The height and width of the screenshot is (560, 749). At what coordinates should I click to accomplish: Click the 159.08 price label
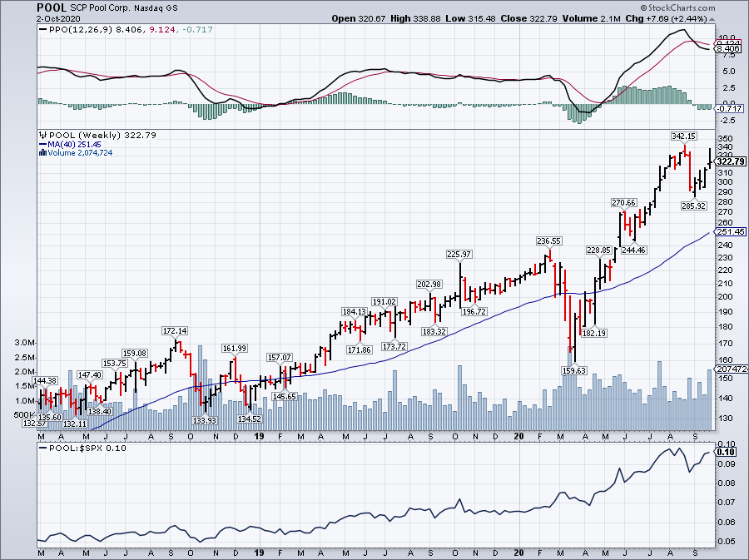[135, 353]
